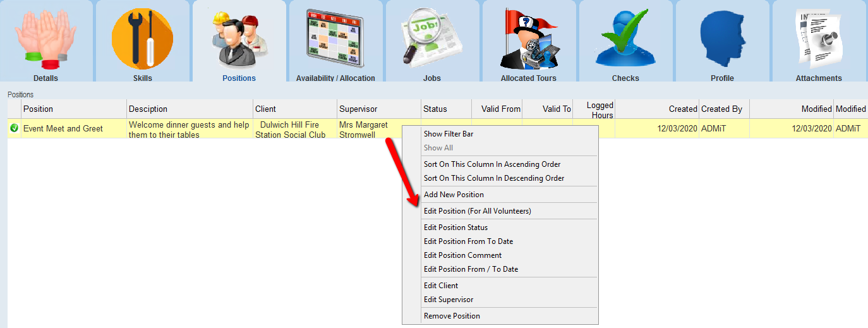Open the Allocated Tours flag icon
Image resolution: width=868 pixels, height=328 pixels.
click(529, 39)
